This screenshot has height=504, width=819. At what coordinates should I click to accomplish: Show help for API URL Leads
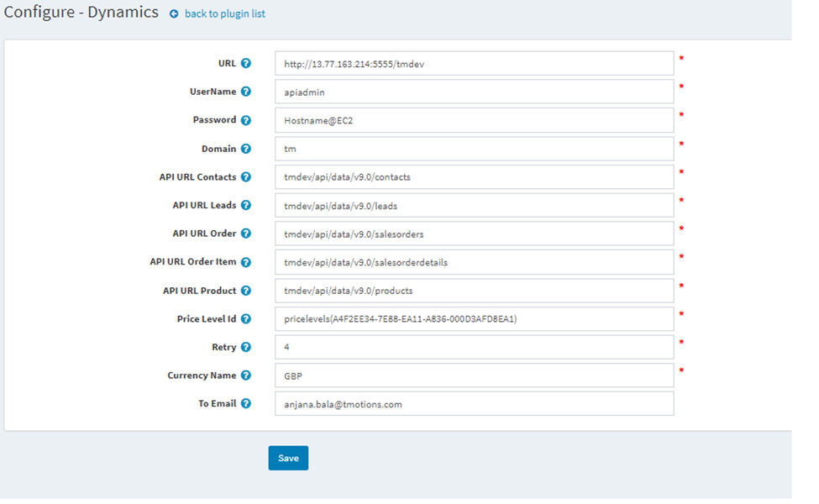(245, 205)
